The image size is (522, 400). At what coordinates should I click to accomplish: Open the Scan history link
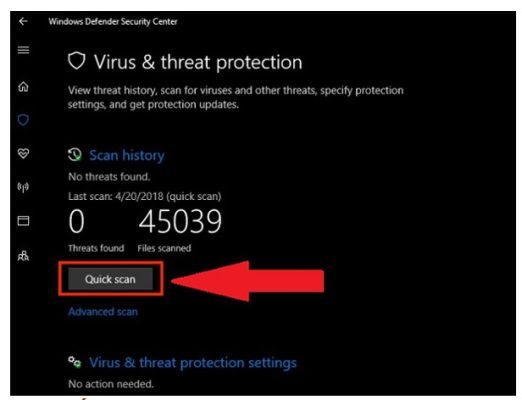(x=127, y=155)
